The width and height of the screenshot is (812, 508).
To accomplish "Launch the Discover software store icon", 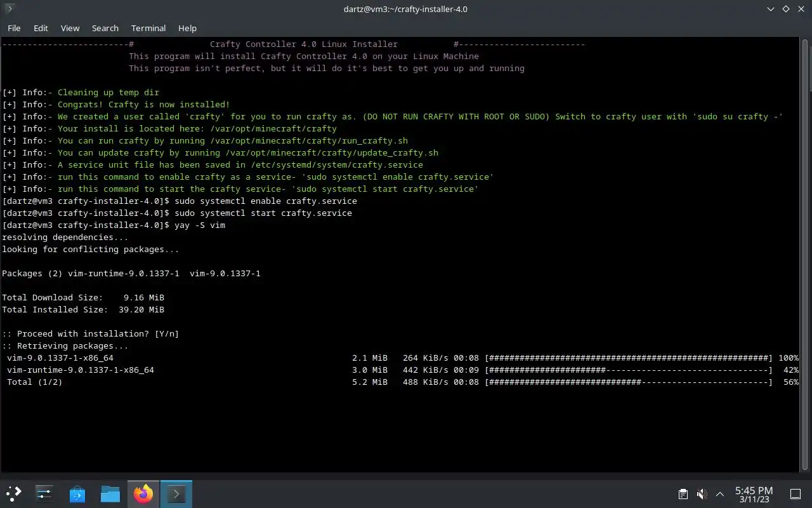I will (x=77, y=493).
